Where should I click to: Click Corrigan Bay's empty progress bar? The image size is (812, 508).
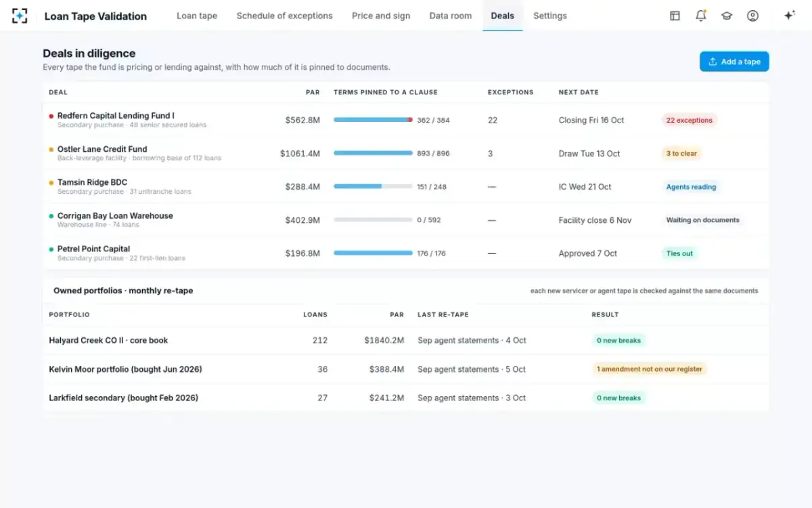(373, 219)
